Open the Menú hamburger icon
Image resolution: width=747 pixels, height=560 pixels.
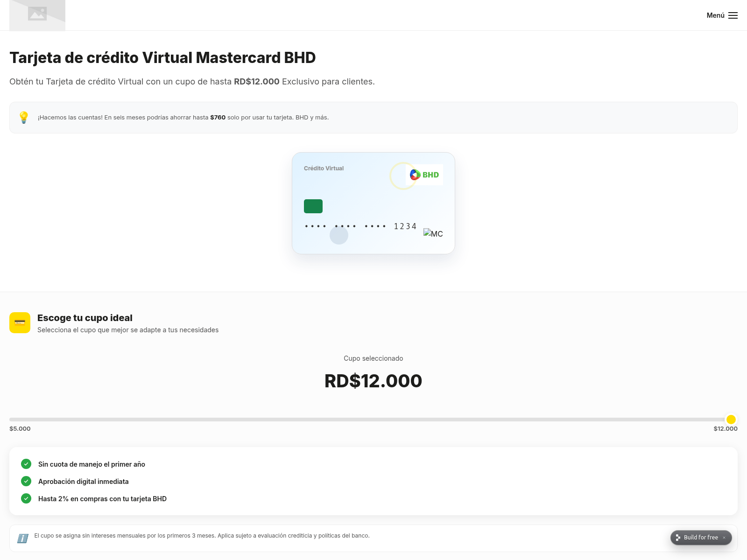tap(733, 15)
